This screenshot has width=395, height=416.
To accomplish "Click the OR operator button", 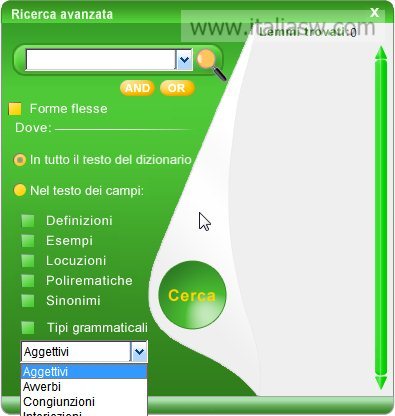I will point(177,88).
